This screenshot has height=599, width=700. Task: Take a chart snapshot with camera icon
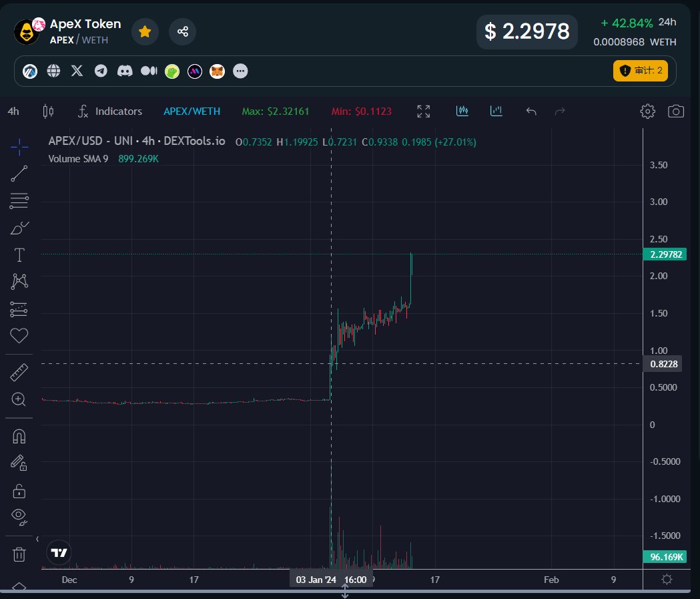point(675,112)
